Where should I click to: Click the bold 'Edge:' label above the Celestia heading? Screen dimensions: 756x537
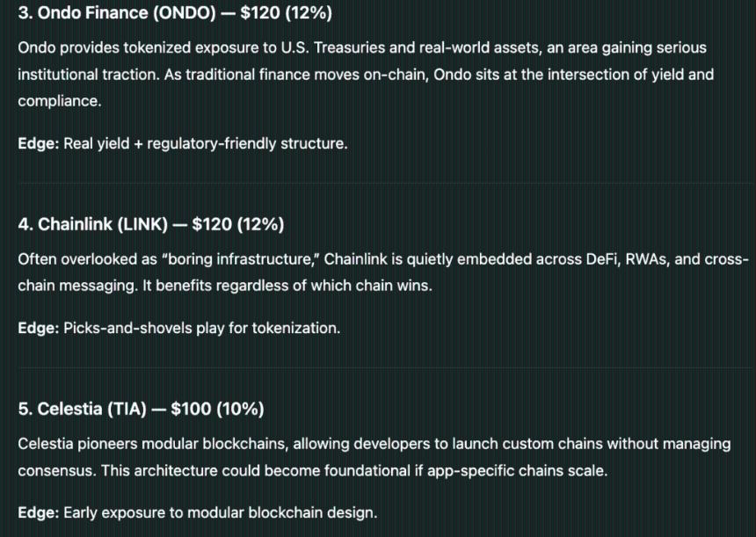(39, 328)
